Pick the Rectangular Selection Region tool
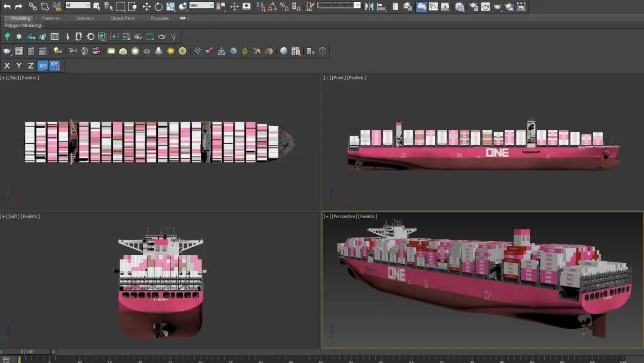The height and width of the screenshot is (363, 644). tap(121, 6)
